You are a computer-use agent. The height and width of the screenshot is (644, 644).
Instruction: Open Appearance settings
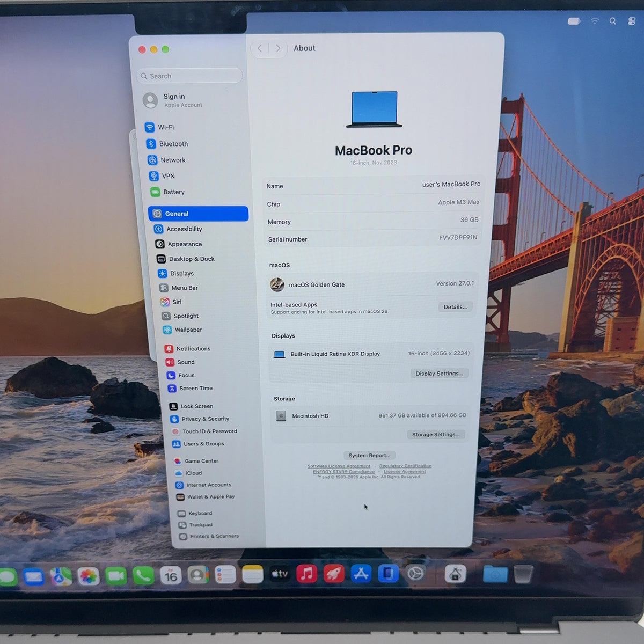click(179, 244)
